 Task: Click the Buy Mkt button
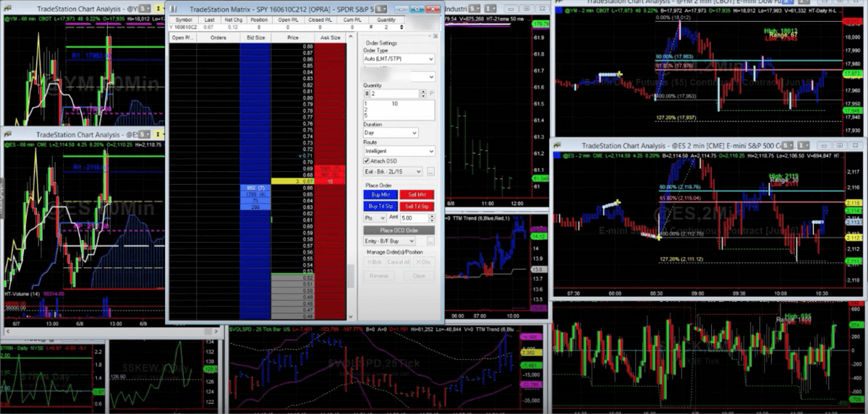point(380,194)
